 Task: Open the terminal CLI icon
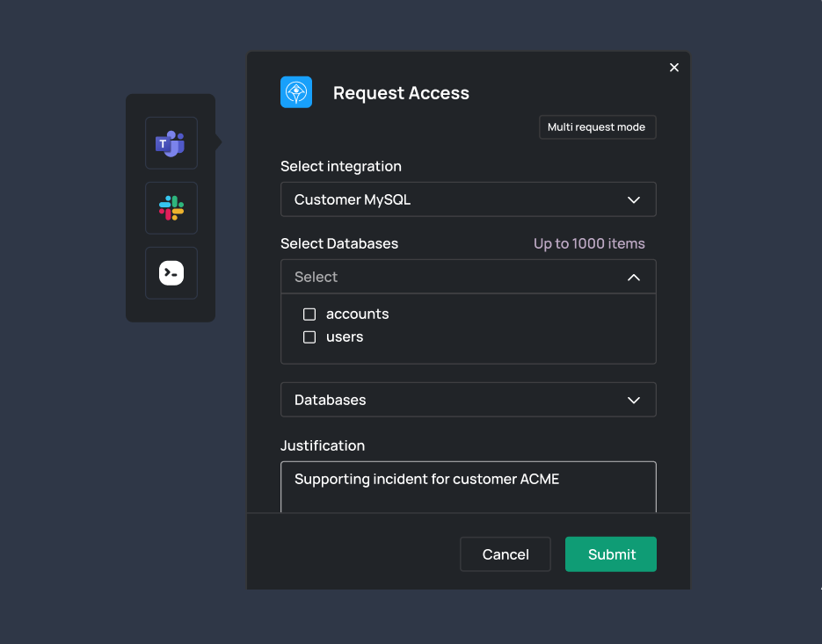pyautogui.click(x=171, y=273)
